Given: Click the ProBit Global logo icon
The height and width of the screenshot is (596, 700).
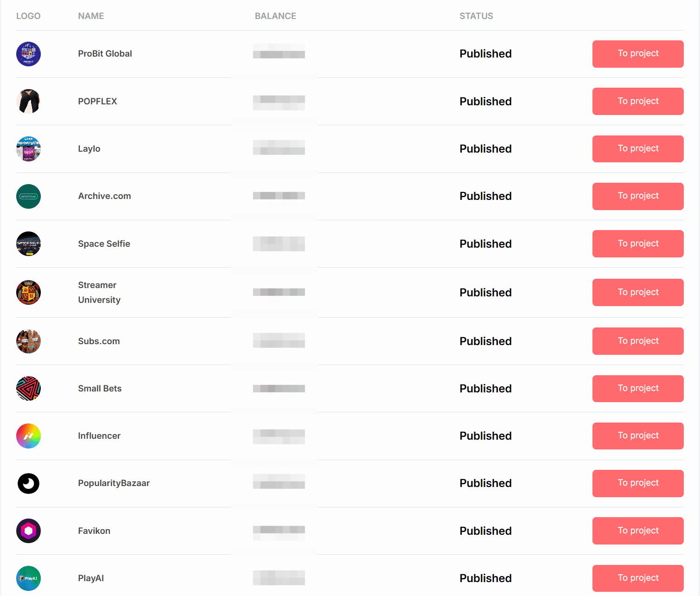Looking at the screenshot, I should tap(28, 54).
